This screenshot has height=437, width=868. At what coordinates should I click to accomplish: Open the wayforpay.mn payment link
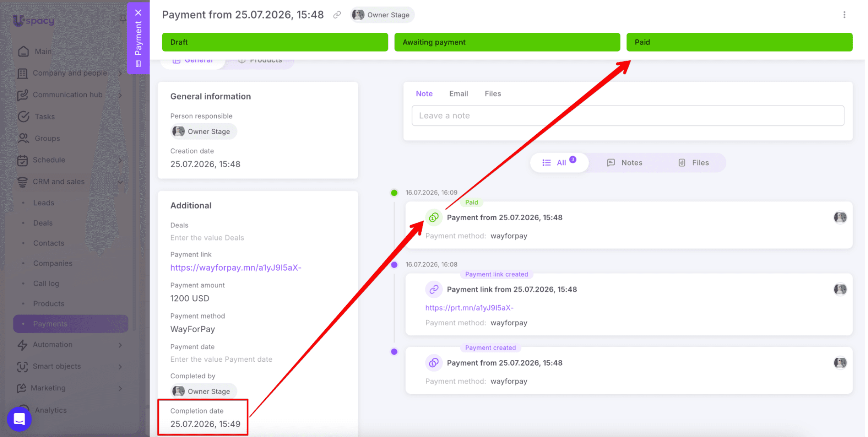[235, 268]
